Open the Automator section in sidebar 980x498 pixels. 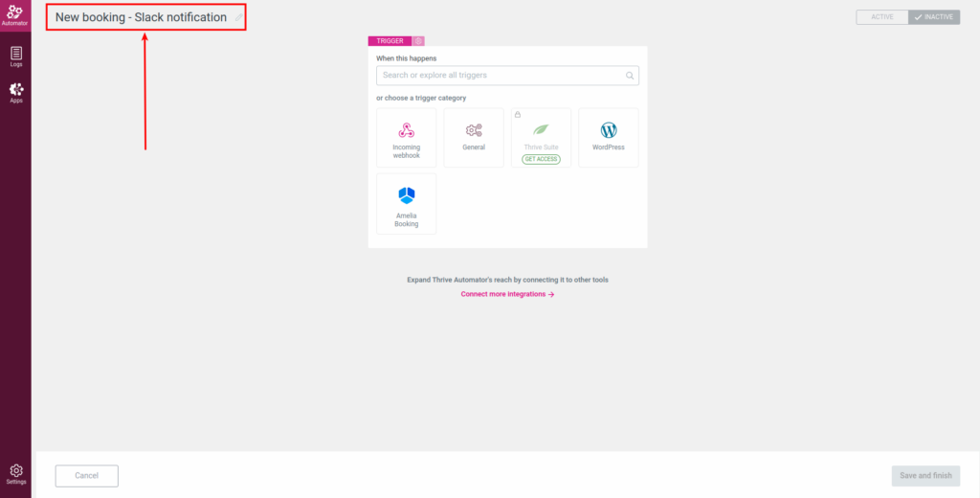point(15,14)
